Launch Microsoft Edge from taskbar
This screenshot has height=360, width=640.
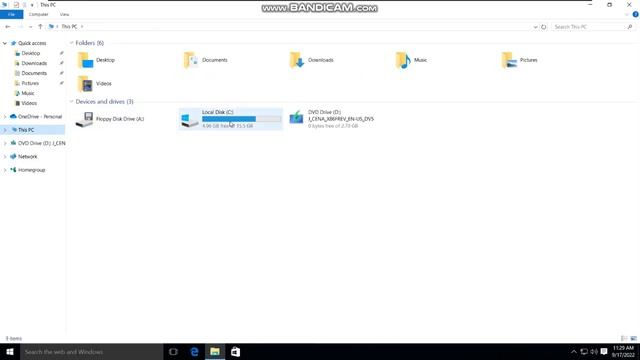pos(194,351)
